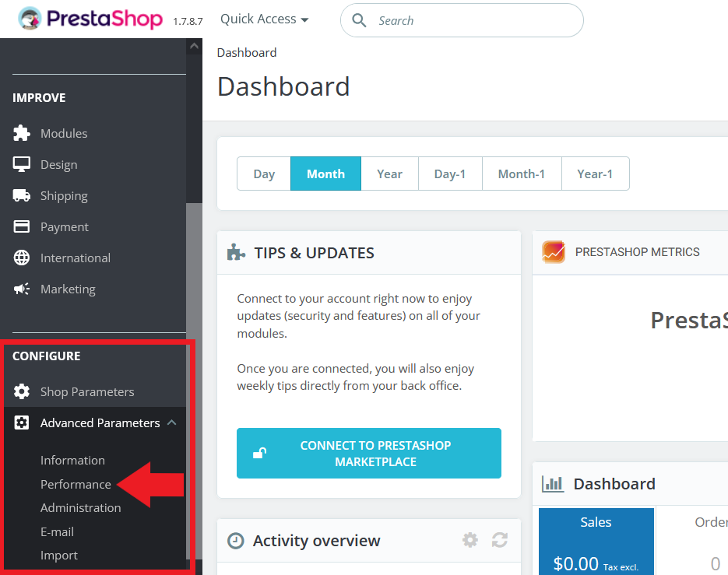Open Activity overview settings gear
The image size is (728, 575).
[x=470, y=540]
